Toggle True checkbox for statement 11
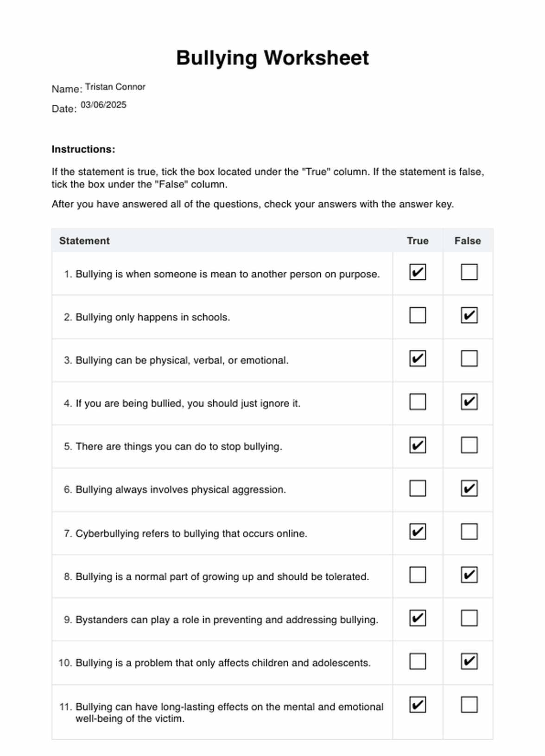Screen dimensions: 545x756 418,705
